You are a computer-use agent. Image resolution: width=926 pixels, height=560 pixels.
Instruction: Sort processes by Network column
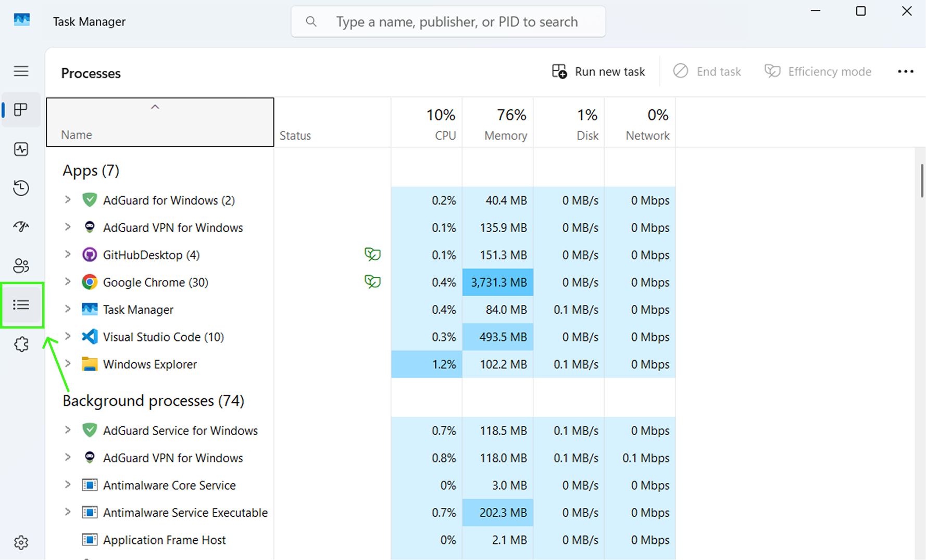coord(640,122)
